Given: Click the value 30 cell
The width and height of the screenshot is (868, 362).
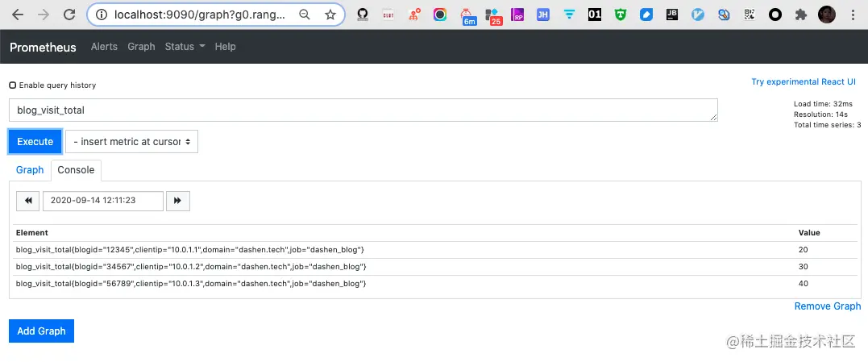Looking at the screenshot, I should click(804, 267).
